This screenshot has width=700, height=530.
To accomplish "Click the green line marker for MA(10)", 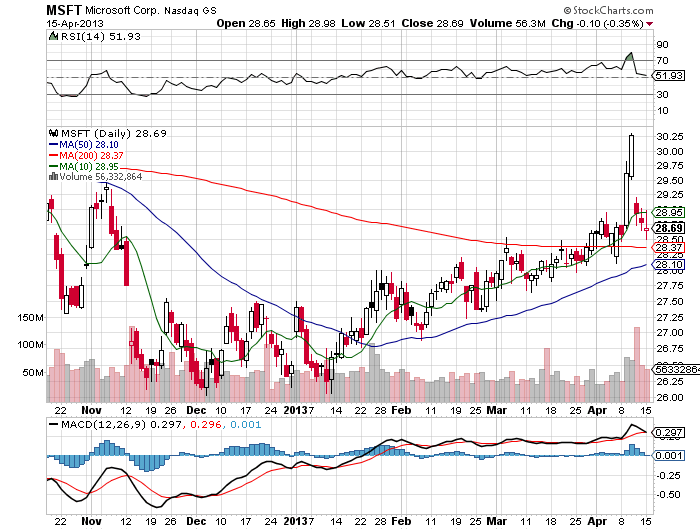I will 53,167.
